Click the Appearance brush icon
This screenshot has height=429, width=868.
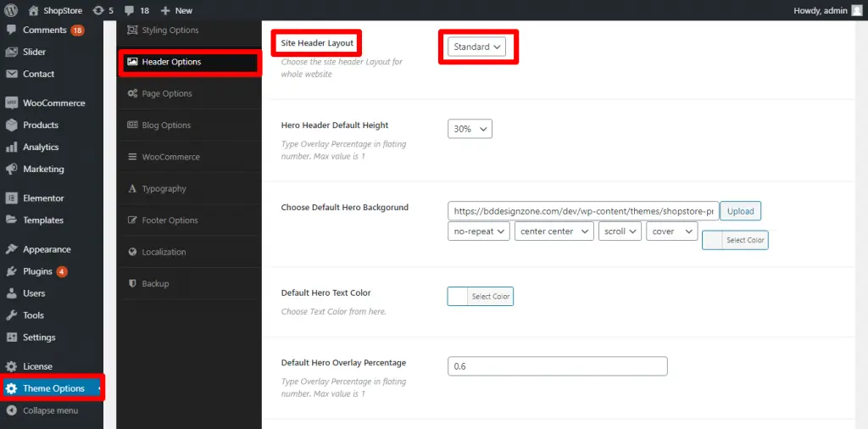[11, 249]
